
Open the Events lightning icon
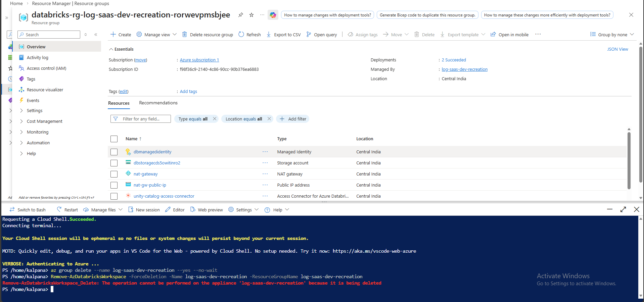[x=21, y=100]
